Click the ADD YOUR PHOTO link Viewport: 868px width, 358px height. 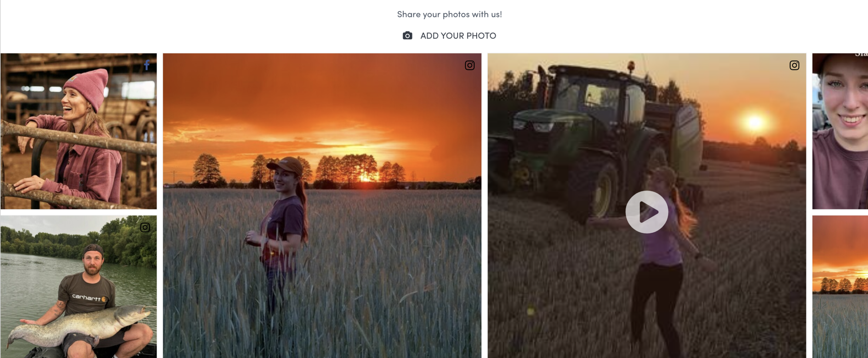458,36
